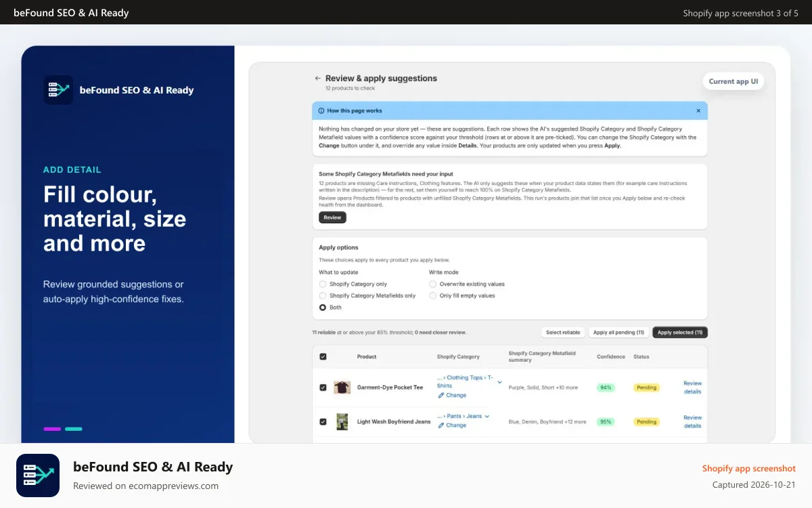Click the Review button for missing metafields
The image size is (812, 508).
tap(332, 217)
